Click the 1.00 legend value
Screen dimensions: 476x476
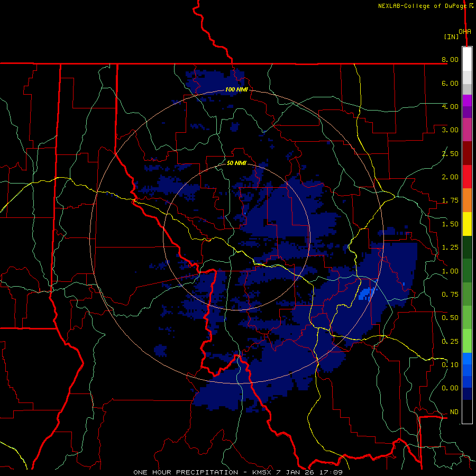[x=450, y=271]
